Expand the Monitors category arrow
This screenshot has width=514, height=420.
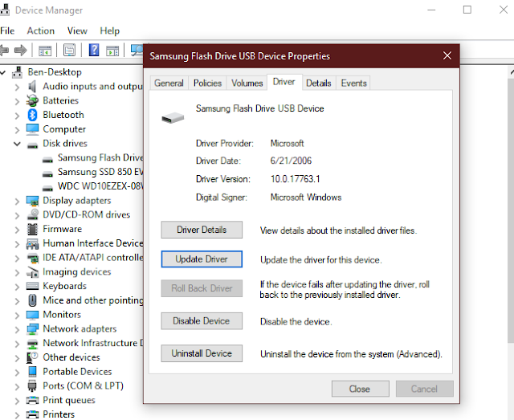click(x=17, y=315)
